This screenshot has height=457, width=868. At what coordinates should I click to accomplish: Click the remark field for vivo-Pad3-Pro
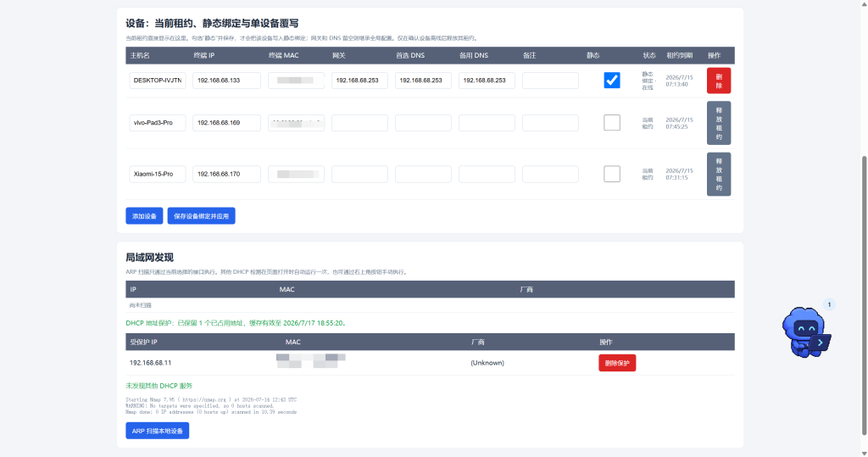[x=550, y=122]
